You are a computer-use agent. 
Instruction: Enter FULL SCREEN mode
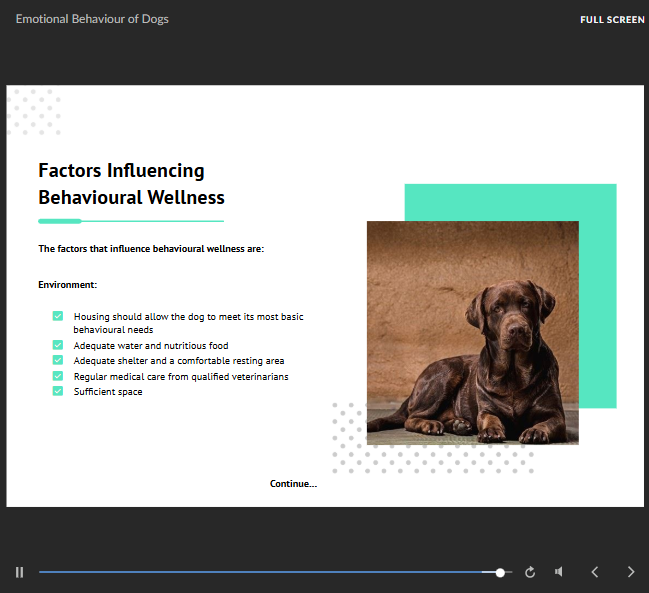[x=612, y=20]
